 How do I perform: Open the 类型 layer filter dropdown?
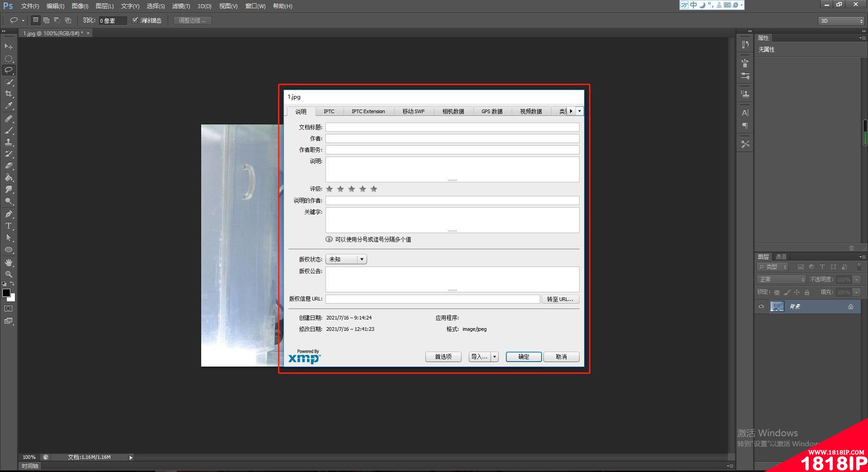[773, 267]
